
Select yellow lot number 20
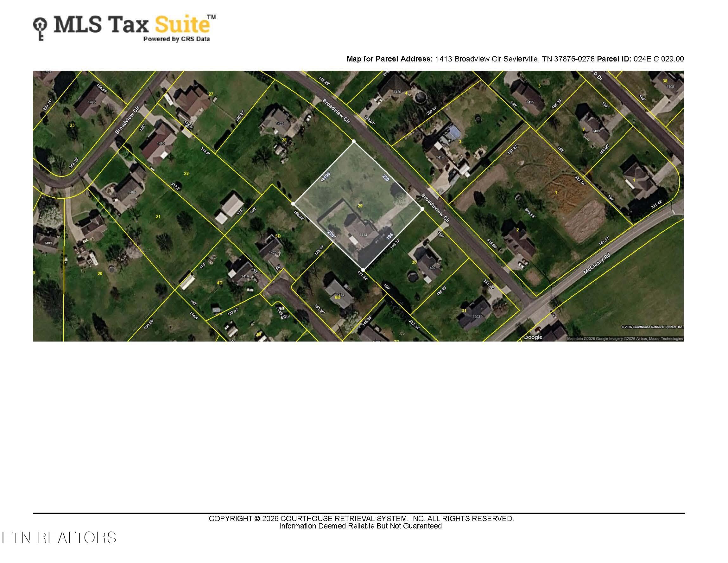click(100, 273)
